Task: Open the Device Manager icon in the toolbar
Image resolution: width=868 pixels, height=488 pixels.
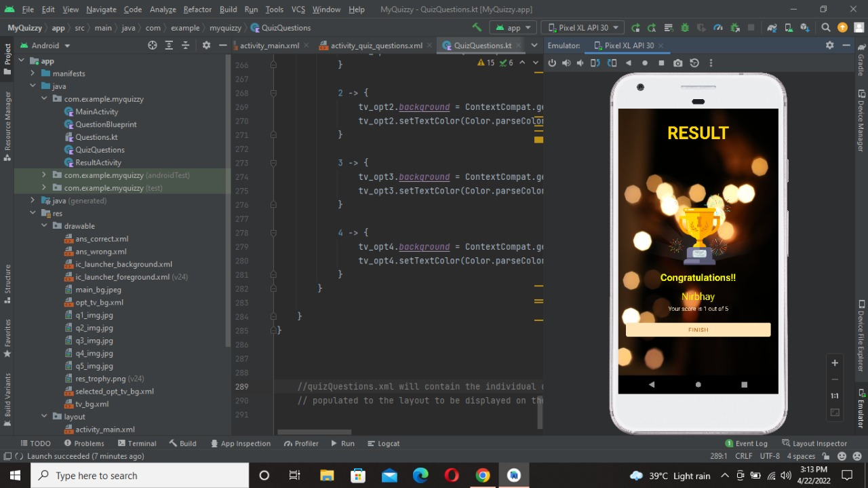Action: pyautogui.click(x=787, y=27)
